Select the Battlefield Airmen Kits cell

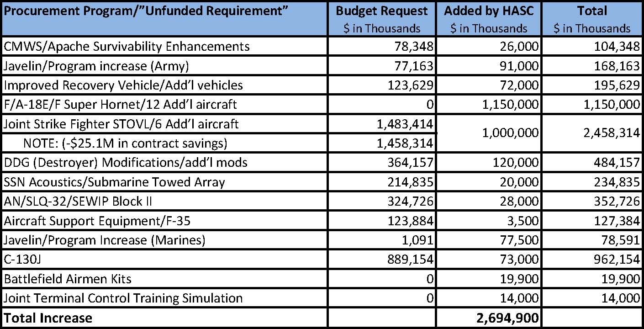coord(67,278)
